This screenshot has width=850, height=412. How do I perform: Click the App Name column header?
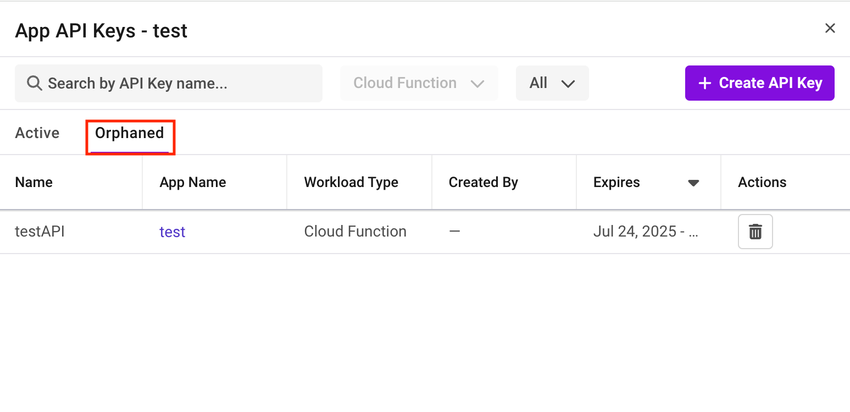(192, 182)
